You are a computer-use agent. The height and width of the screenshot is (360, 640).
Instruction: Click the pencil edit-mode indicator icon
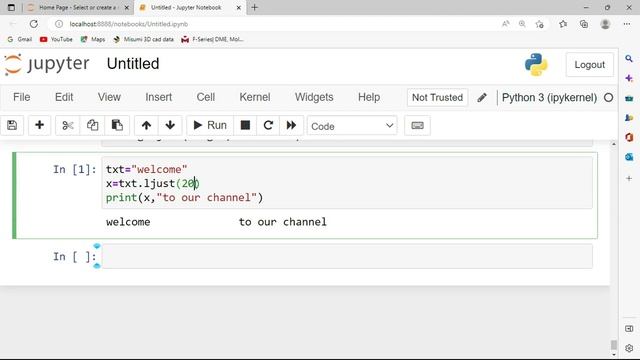(x=482, y=98)
